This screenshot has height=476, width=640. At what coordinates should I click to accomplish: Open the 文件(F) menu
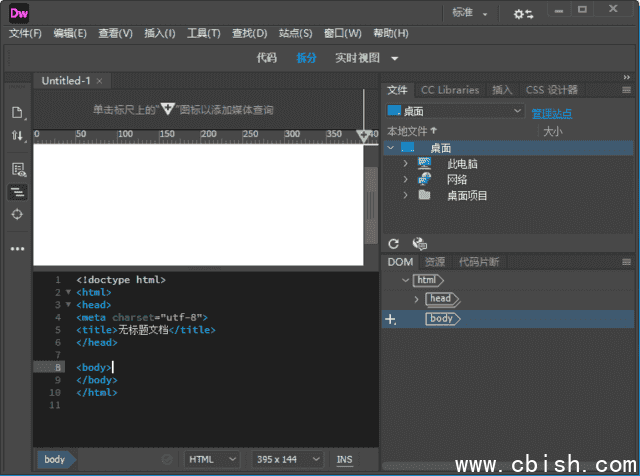click(x=25, y=33)
